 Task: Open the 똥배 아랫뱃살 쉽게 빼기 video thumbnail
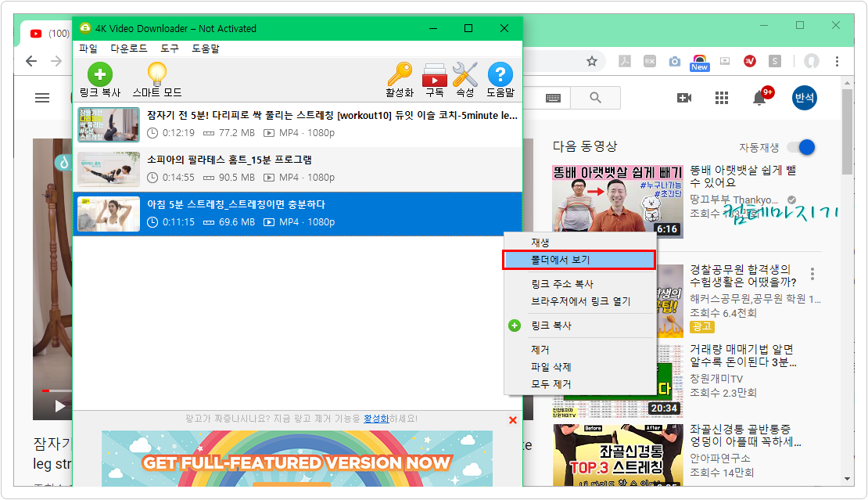(617, 202)
